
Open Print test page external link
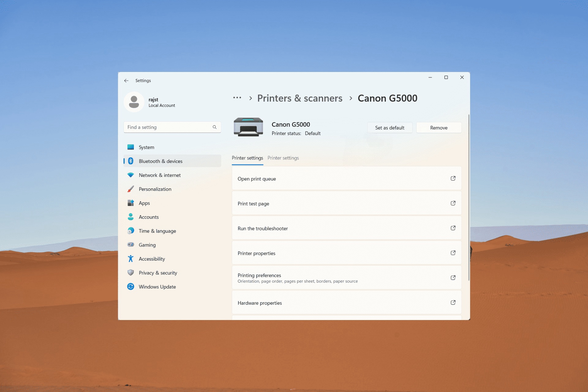[x=453, y=203]
